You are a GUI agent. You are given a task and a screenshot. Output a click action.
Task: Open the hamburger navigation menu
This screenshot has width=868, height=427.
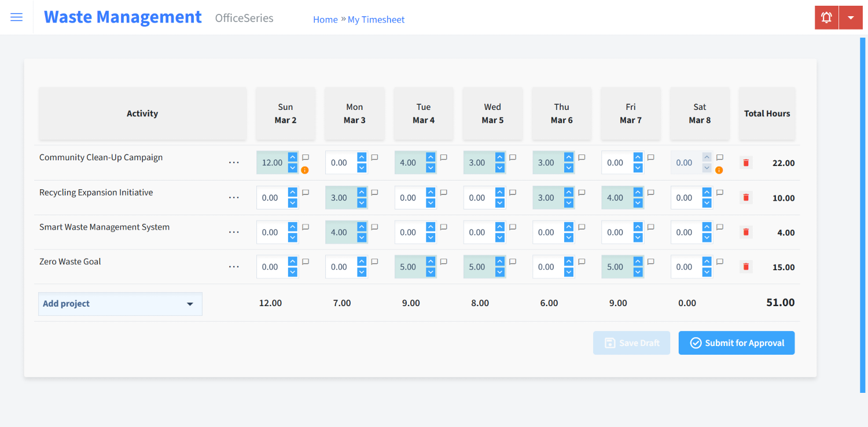point(17,17)
